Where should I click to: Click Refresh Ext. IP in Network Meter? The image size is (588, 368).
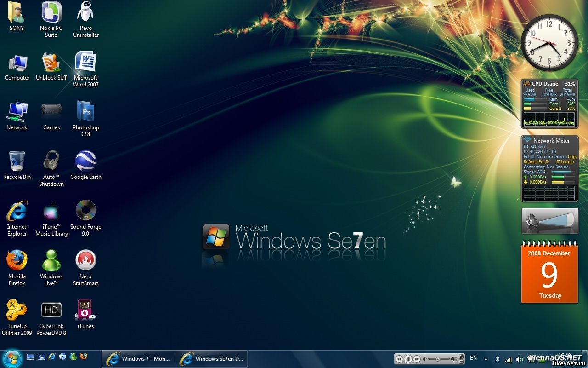[x=536, y=162]
